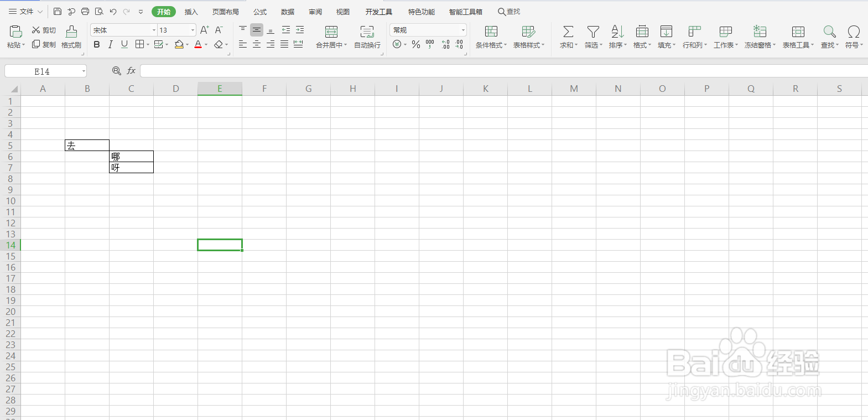This screenshot has height=420, width=868.
Task: Open the font size dropdown showing 13
Action: point(193,30)
